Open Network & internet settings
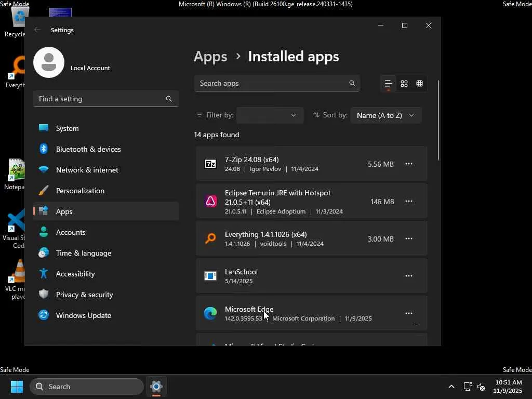This screenshot has height=399, width=532. pos(106,170)
